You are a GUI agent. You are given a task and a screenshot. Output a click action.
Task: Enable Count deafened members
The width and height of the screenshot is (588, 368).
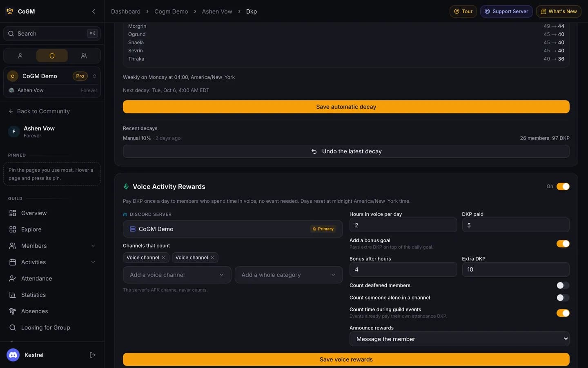563,285
